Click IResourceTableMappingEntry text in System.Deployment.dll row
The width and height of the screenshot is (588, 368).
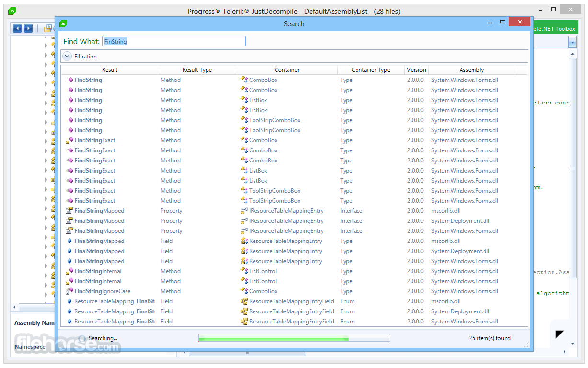(286, 221)
